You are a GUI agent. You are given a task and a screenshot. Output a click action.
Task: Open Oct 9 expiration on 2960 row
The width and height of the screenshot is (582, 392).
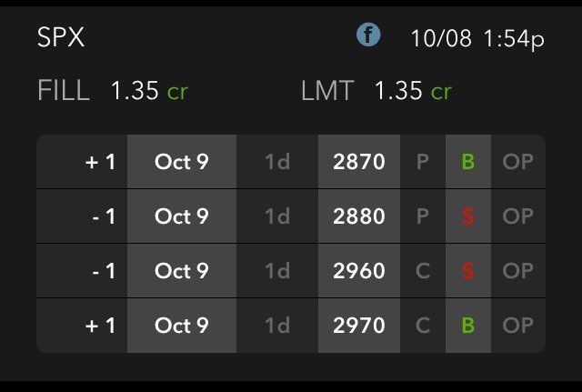[x=182, y=270]
